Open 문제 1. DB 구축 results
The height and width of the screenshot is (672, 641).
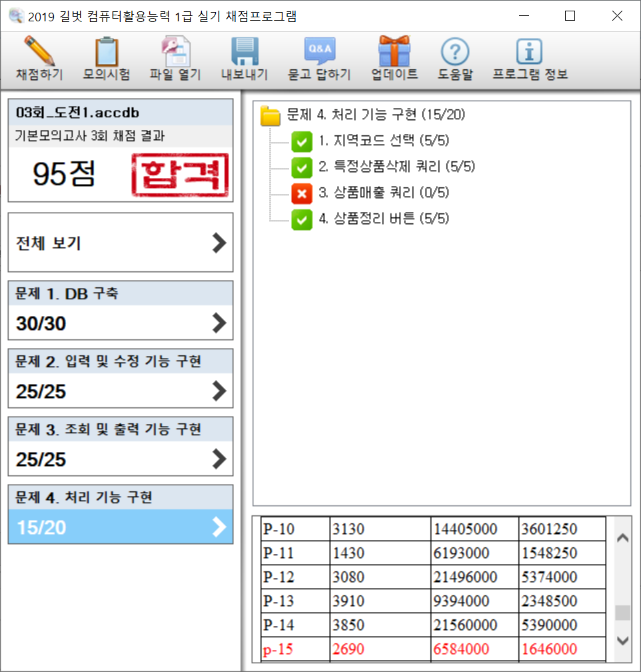point(121,311)
